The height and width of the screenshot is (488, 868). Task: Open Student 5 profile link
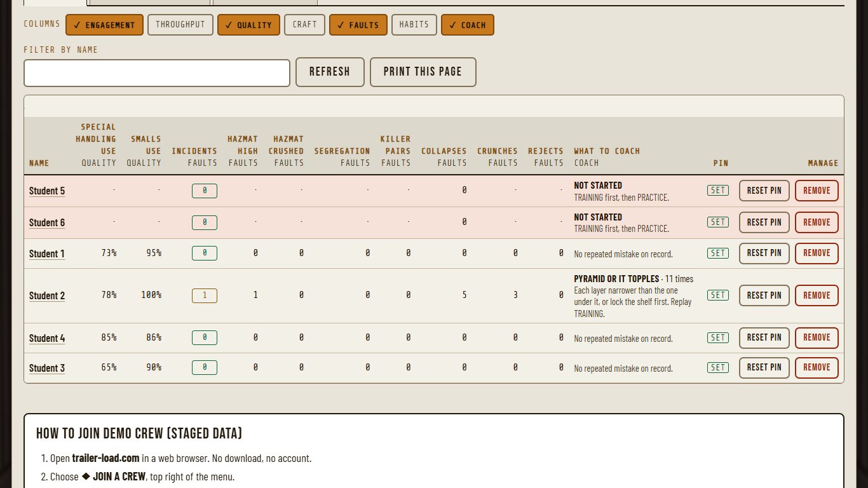47,191
